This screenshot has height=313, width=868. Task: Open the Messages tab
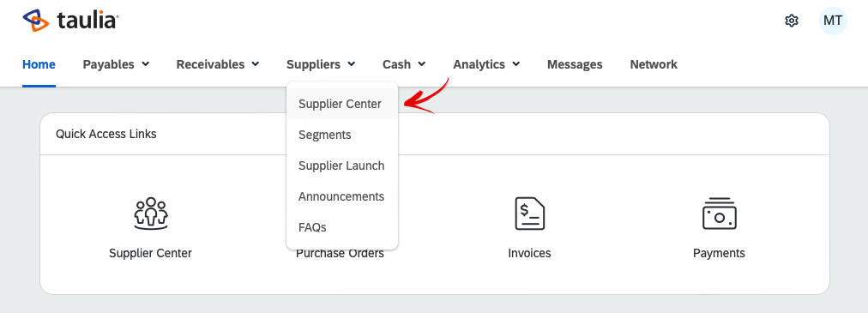(x=575, y=64)
